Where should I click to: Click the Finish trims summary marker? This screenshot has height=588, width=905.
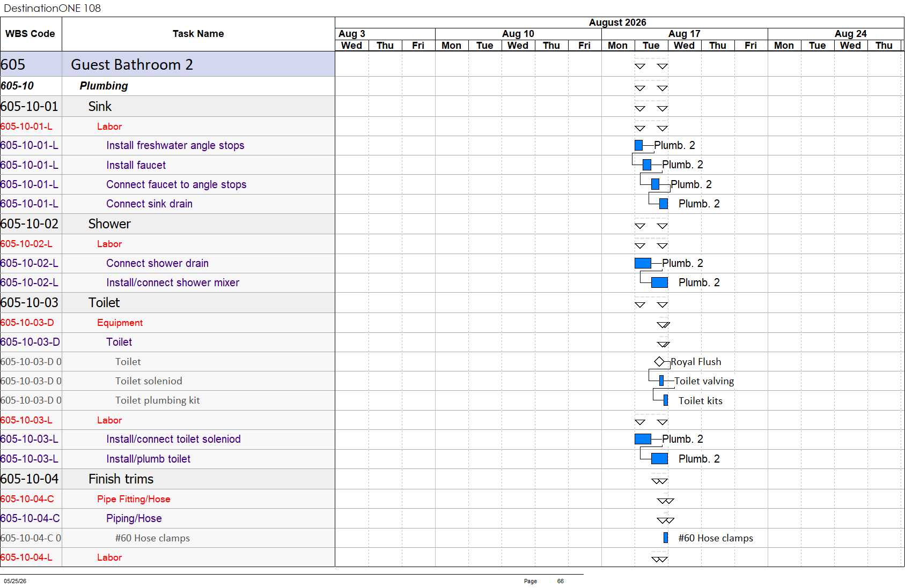tap(659, 481)
